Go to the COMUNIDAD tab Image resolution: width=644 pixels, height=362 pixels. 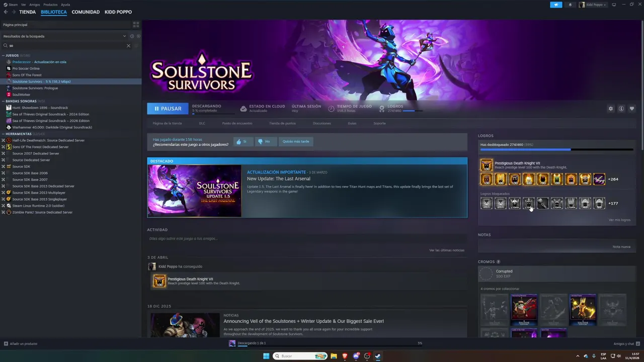[x=86, y=12]
